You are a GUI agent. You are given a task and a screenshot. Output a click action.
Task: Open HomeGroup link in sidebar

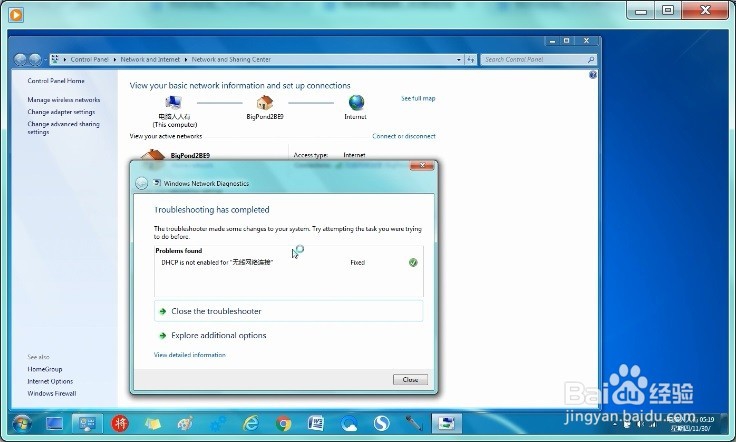45,369
